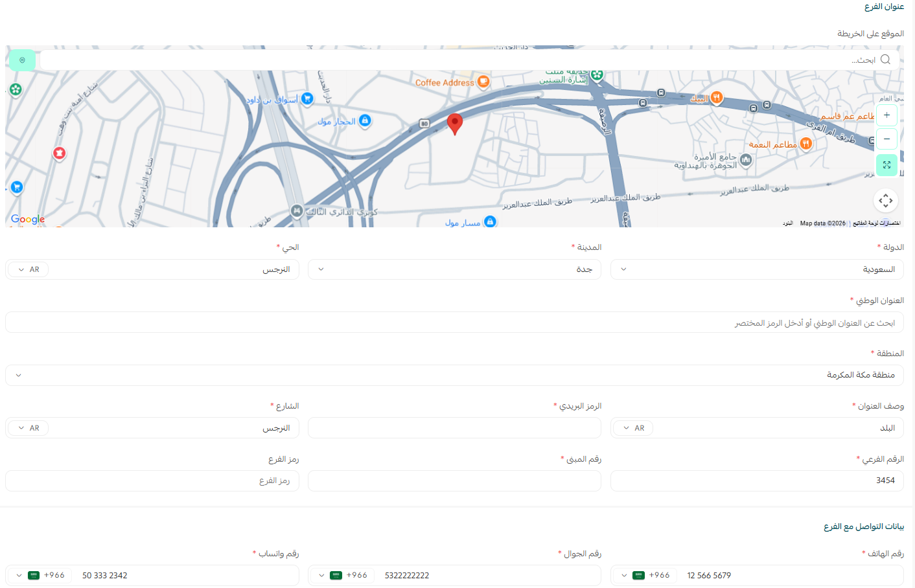Click the Google logo on the map
Screen dimensions: 915x588
pos(27,220)
